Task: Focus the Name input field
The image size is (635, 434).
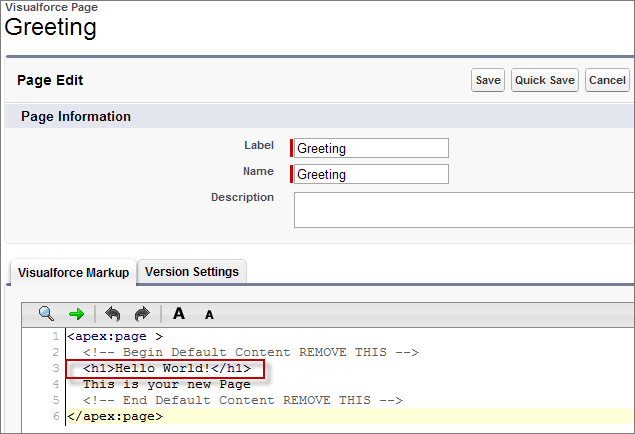Action: pyautogui.click(x=371, y=174)
